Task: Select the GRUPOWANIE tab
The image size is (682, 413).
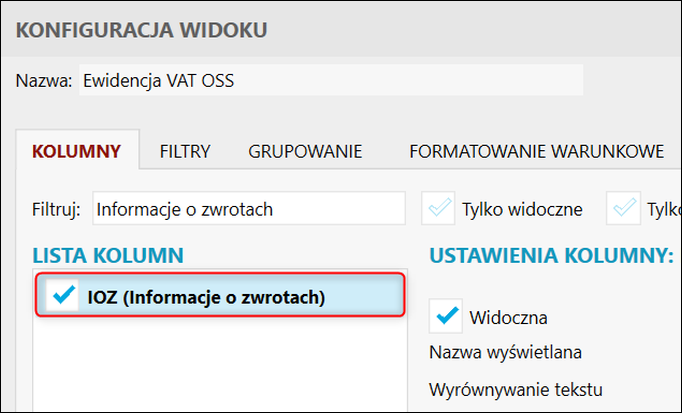Action: click(x=305, y=152)
